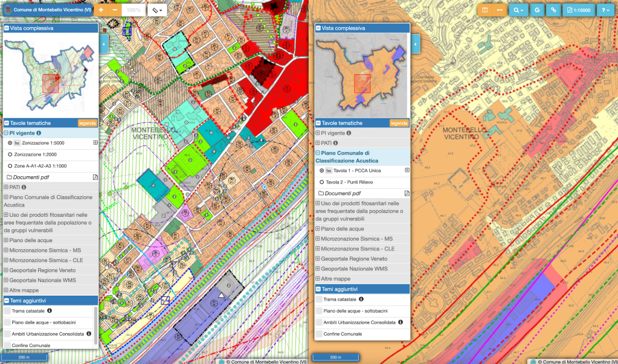Zoom in using the plus icon
The width and height of the screenshot is (618, 364).
tap(102, 10)
